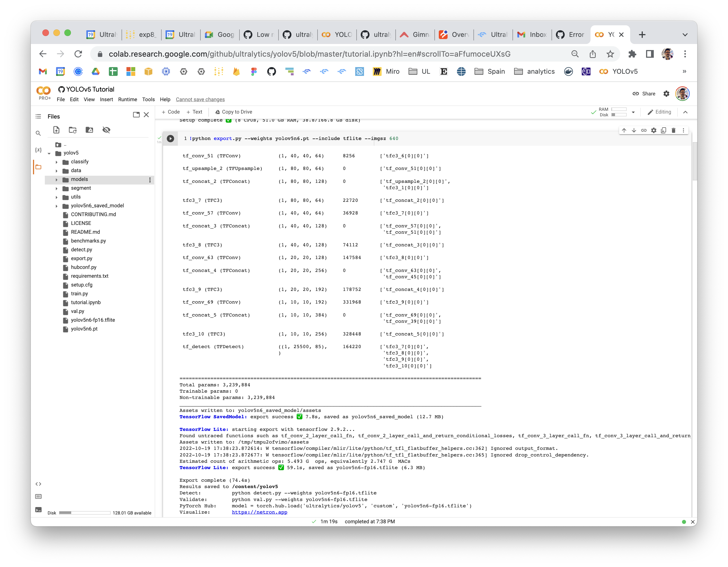The width and height of the screenshot is (728, 567).
Task: Expand the classify folder
Action: click(57, 162)
